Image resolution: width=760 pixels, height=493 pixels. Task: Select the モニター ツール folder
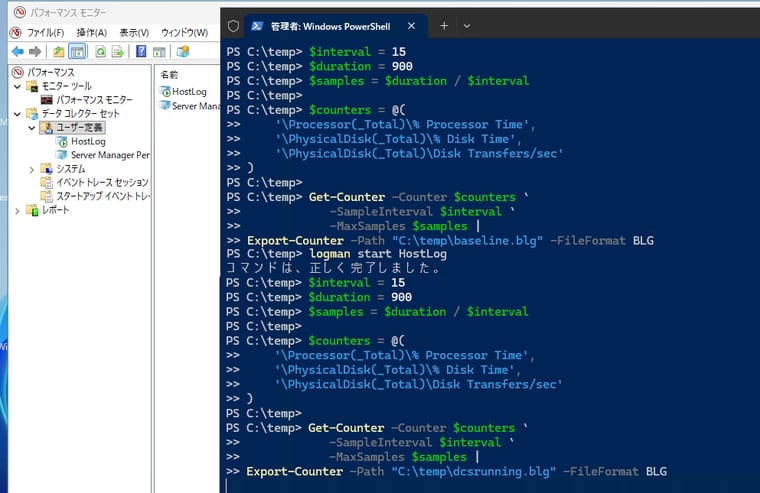click(x=66, y=86)
